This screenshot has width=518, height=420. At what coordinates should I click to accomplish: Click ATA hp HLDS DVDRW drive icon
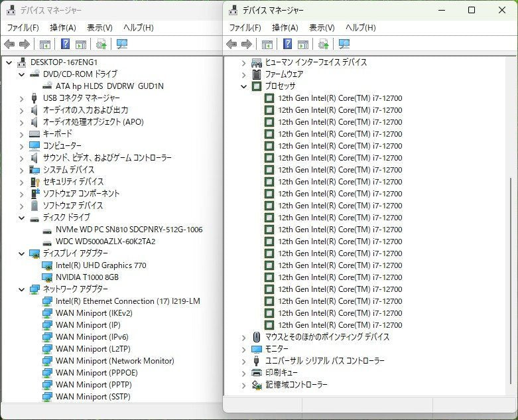[x=47, y=86]
